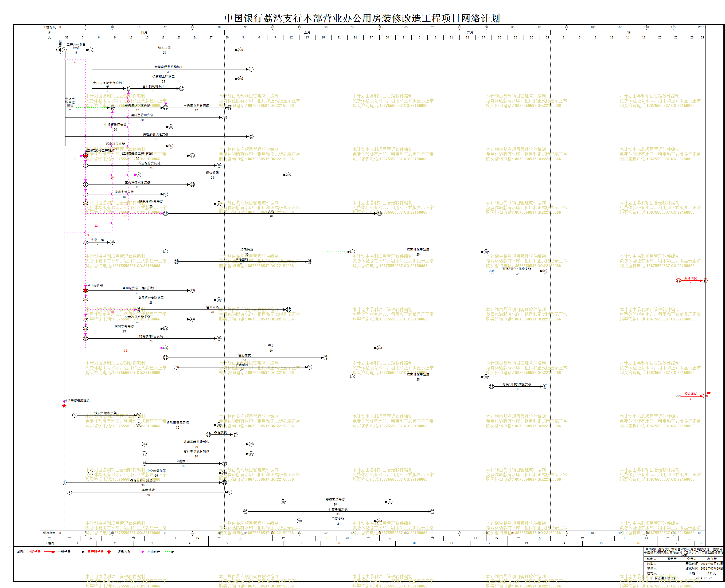Select network node 29
This screenshot has height=588, width=725.
166,108
